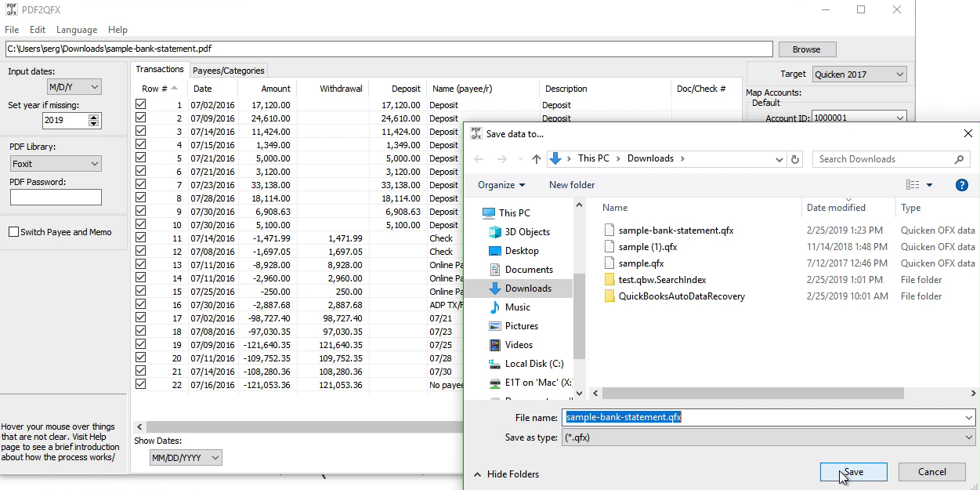Open the Edit menu
This screenshot has height=490, width=980.
(x=38, y=30)
